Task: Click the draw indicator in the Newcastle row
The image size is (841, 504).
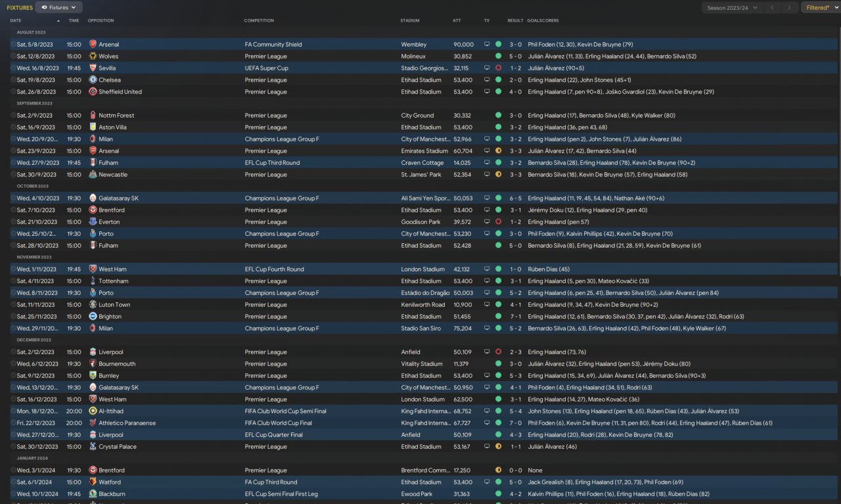Action: 498,175
